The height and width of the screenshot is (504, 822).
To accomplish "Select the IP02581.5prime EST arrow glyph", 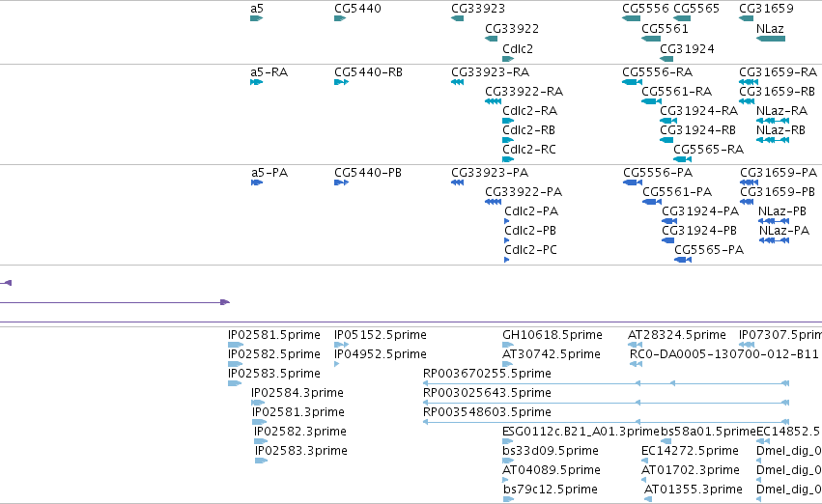I will 236,345.
